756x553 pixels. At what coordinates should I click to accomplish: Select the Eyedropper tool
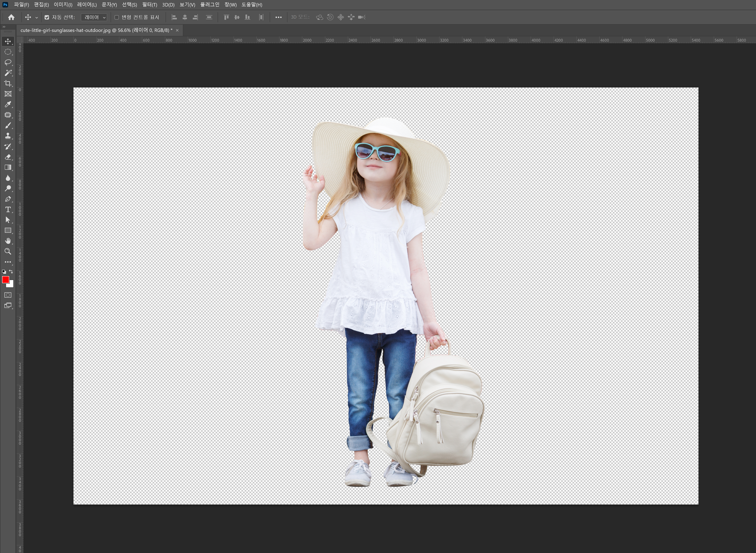(8, 104)
